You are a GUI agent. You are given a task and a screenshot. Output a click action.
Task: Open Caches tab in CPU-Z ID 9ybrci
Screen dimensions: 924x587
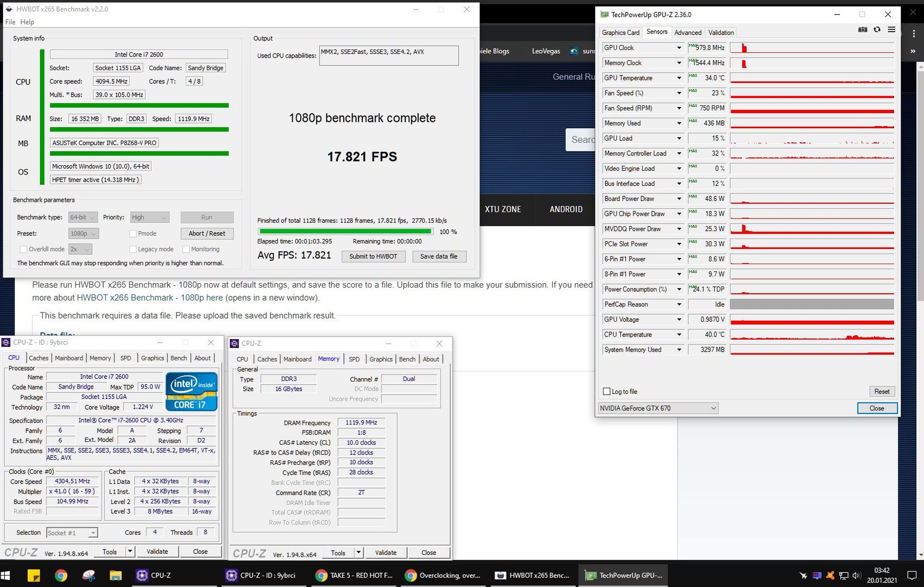pyautogui.click(x=39, y=358)
